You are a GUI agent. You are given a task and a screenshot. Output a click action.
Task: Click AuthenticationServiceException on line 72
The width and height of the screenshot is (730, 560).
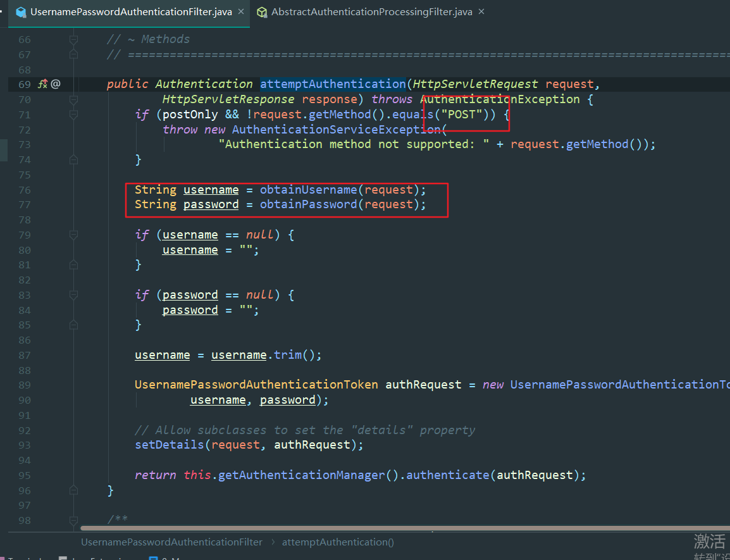[x=336, y=130]
